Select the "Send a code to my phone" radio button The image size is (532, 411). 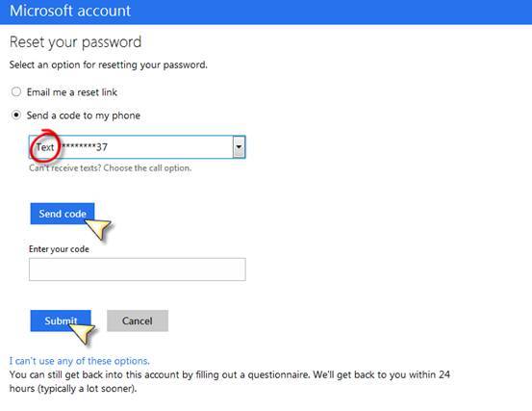click(x=16, y=116)
